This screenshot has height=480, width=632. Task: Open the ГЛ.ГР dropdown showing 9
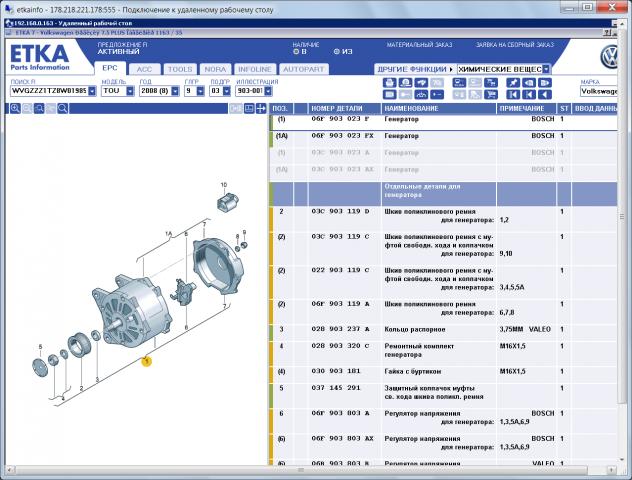200,91
